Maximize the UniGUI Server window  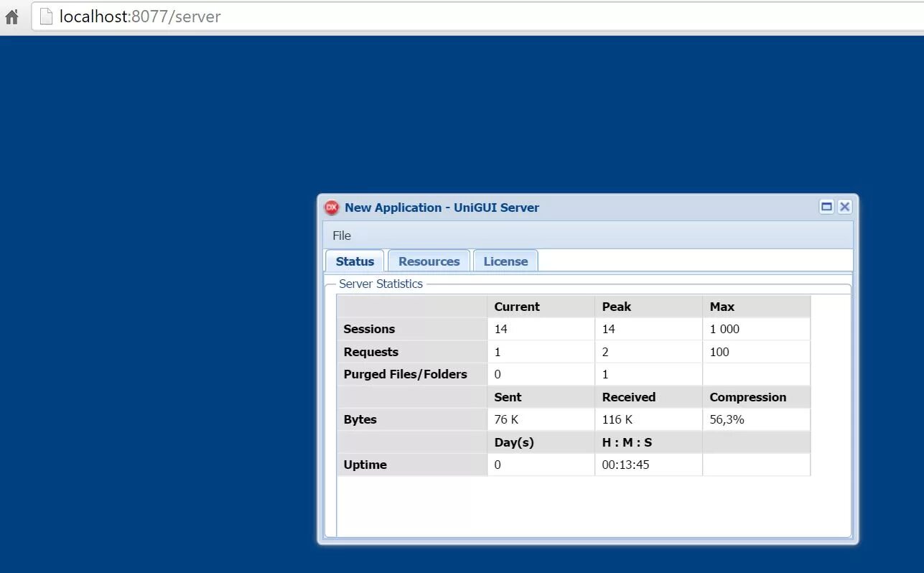click(826, 207)
